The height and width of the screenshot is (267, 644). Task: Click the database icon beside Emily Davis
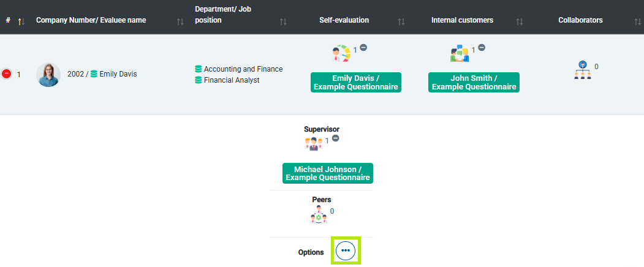click(x=94, y=74)
